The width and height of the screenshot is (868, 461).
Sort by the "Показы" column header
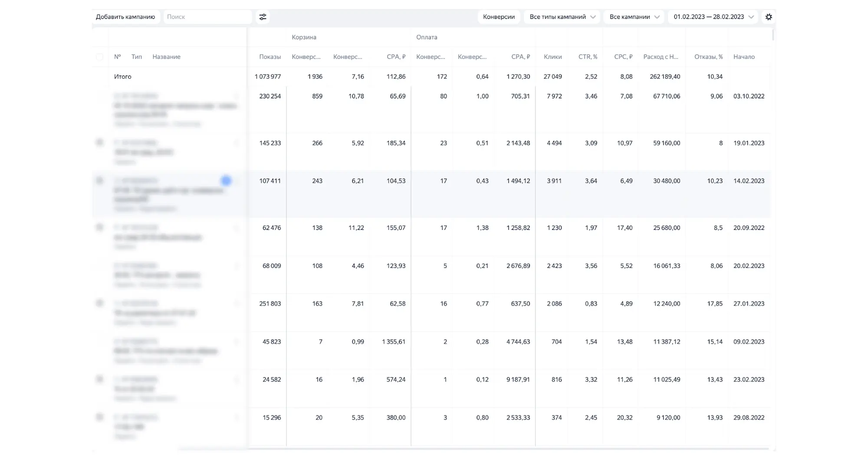[270, 57]
